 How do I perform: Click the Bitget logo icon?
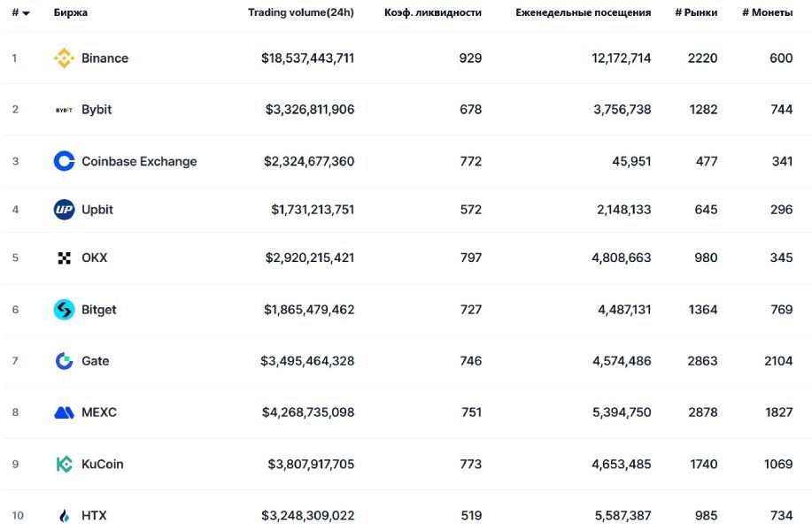coord(64,310)
